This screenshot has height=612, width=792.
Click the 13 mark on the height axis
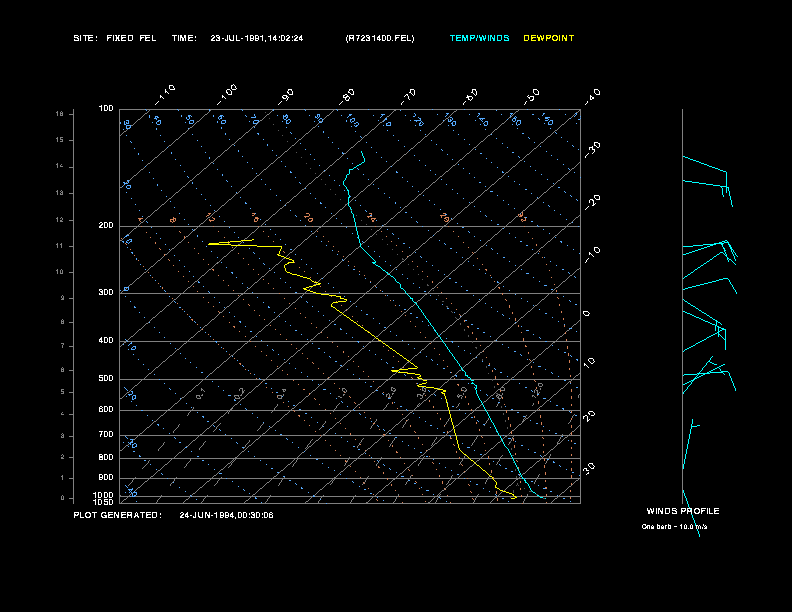tap(60, 193)
